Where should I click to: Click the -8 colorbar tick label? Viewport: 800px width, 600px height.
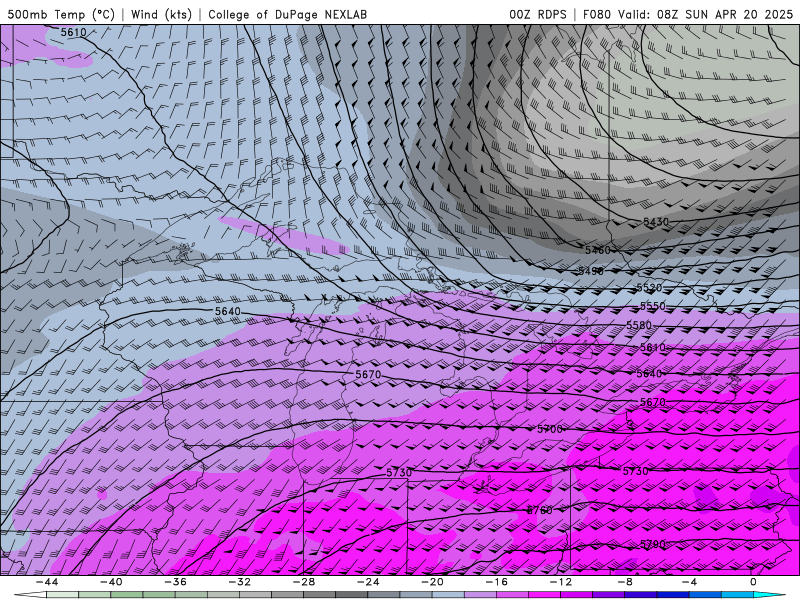(x=624, y=582)
